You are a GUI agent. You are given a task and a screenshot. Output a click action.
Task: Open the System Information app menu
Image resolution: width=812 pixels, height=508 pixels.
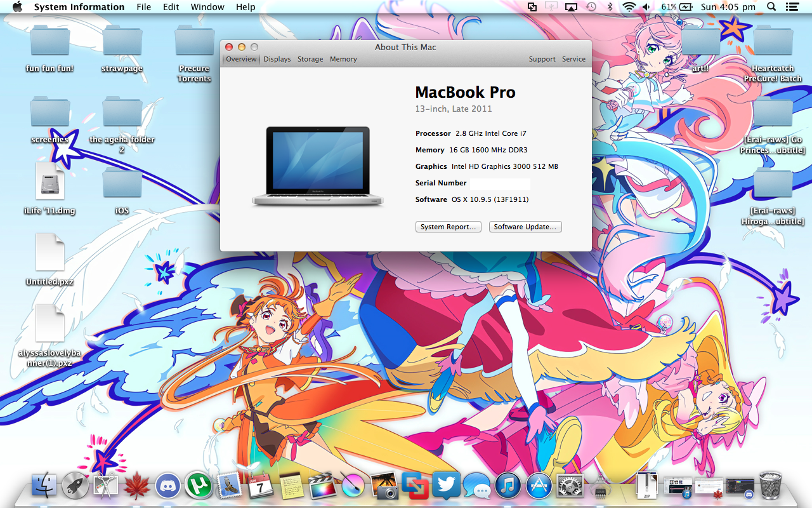click(x=79, y=7)
